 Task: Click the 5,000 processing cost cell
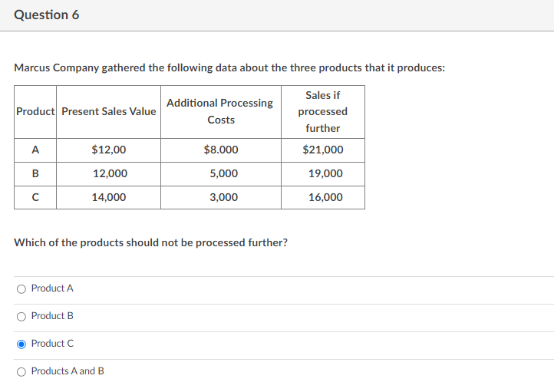(223, 173)
